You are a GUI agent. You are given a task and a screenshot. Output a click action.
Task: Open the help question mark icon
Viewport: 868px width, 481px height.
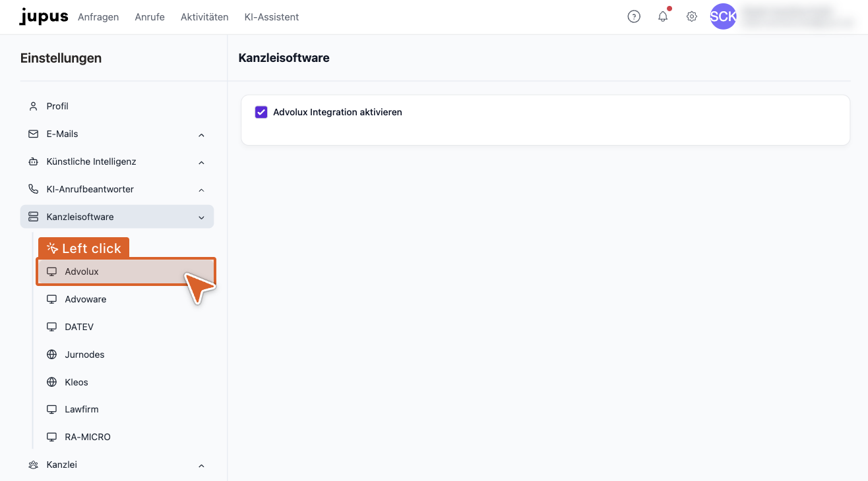pos(634,17)
